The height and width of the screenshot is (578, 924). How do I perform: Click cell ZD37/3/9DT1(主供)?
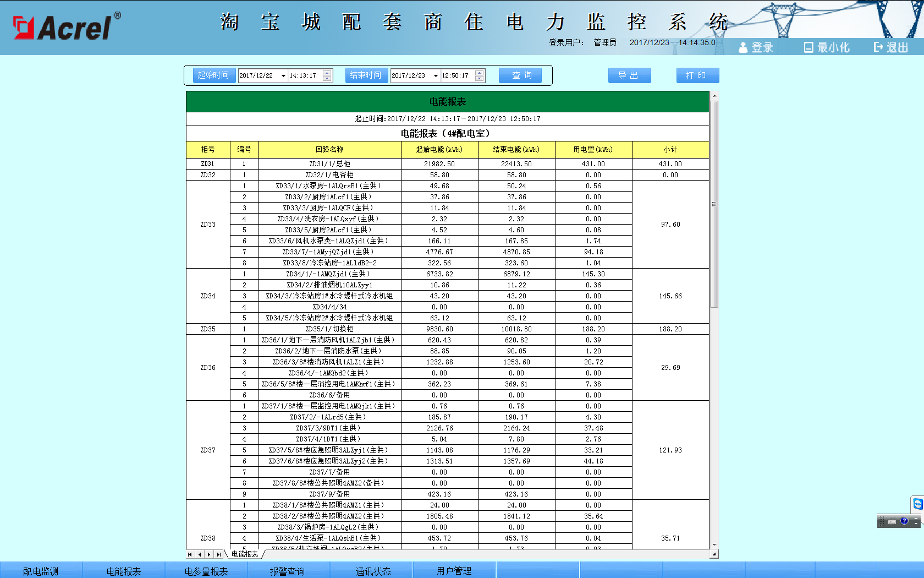[x=329, y=428]
